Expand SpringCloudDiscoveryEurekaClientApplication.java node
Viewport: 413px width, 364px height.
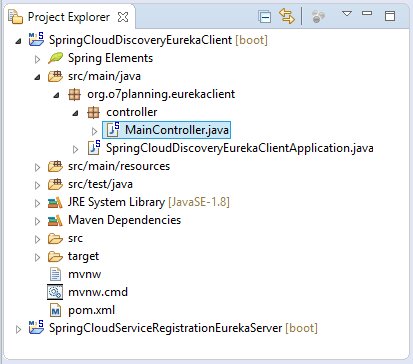click(x=75, y=149)
